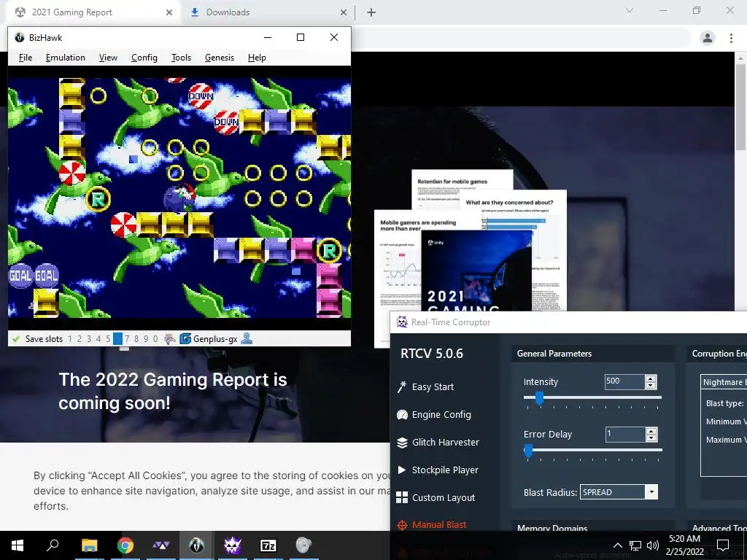
Task: Open the Emulation menu in BizHawk
Action: tap(65, 58)
